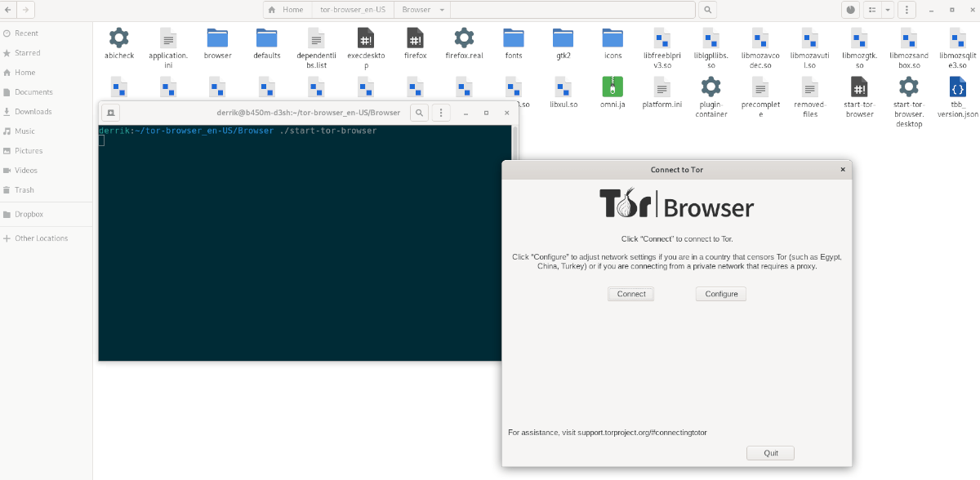The width and height of the screenshot is (980, 480).
Task: Select the liblgpllibs.so library file
Action: point(711,38)
